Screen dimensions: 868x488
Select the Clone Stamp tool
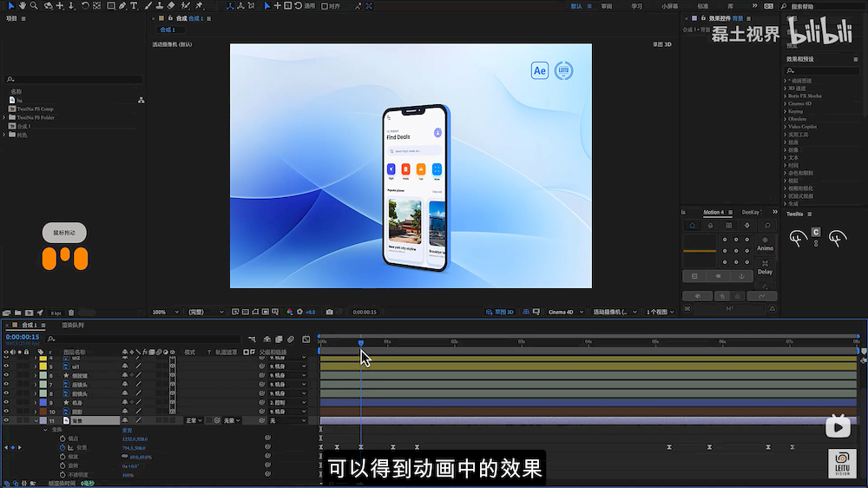click(x=160, y=5)
